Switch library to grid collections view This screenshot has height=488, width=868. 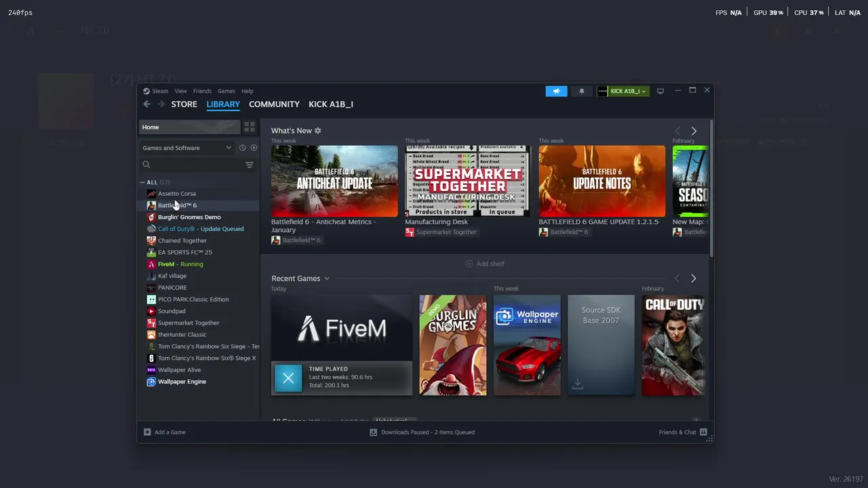point(250,127)
